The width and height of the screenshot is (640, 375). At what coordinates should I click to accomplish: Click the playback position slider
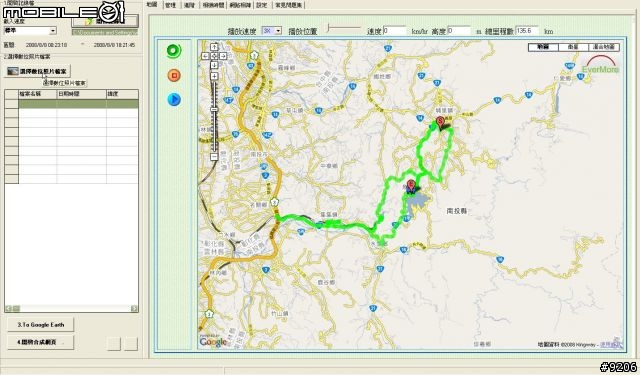click(344, 28)
